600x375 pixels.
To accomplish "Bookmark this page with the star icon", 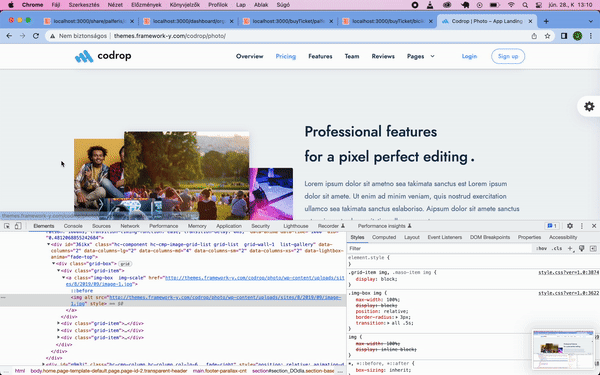I will point(547,36).
